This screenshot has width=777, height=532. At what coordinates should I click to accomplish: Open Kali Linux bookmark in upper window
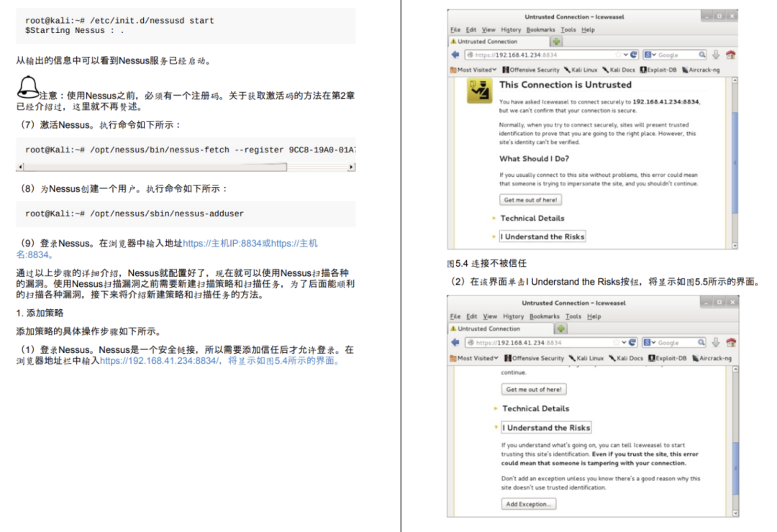tap(581, 70)
